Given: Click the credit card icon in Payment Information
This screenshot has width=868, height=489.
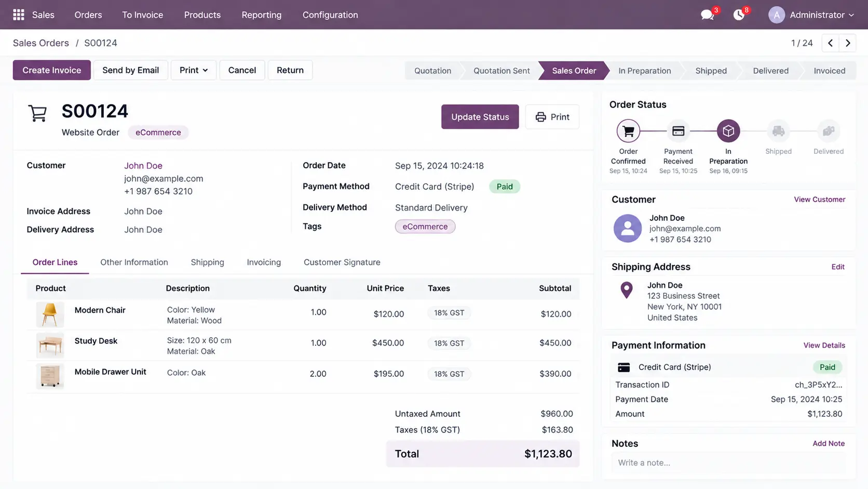Looking at the screenshot, I should [x=623, y=367].
